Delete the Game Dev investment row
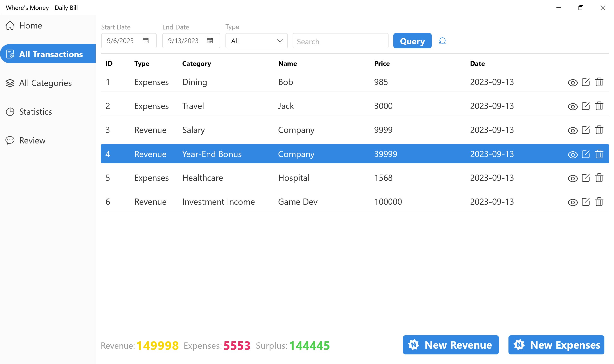The height and width of the screenshot is (364, 614). (x=599, y=202)
